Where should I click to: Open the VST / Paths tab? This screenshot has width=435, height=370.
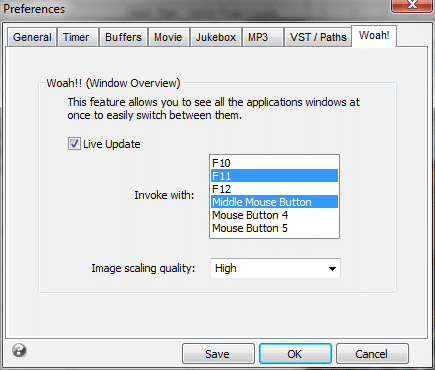coord(318,37)
